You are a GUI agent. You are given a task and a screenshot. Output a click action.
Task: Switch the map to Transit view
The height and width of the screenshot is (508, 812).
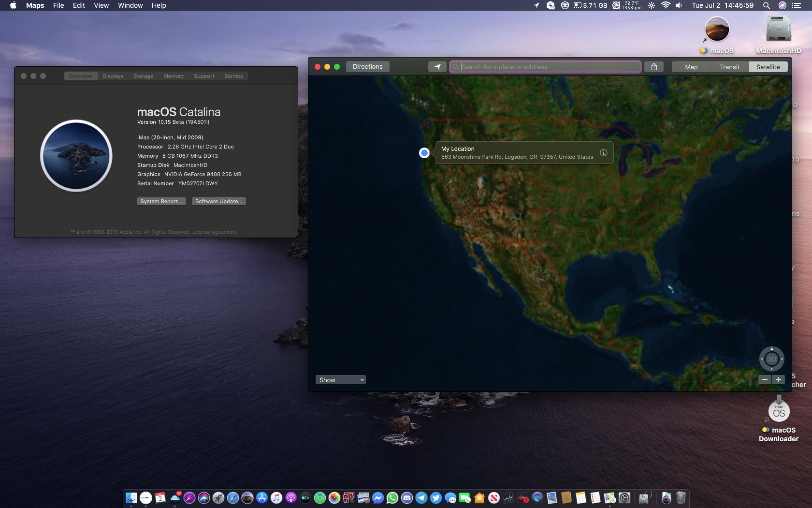(729, 67)
